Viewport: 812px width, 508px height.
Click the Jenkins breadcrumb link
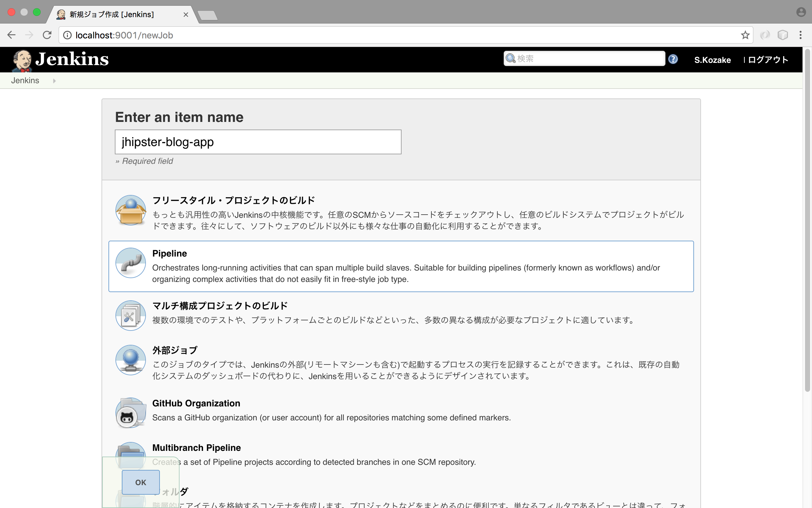click(25, 81)
